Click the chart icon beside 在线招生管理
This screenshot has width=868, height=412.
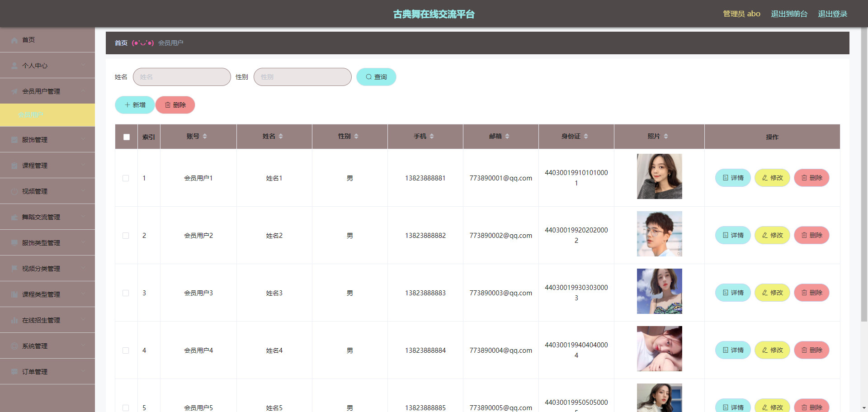[x=14, y=321]
